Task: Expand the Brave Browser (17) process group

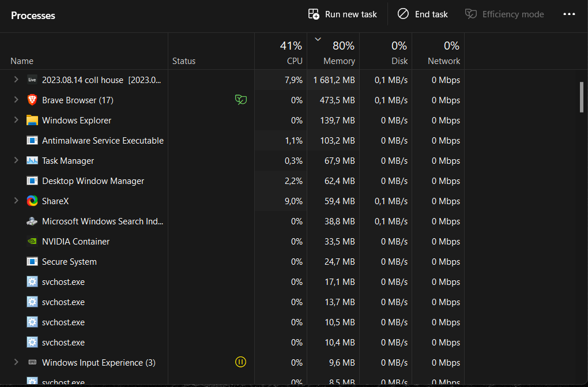Action: click(16, 100)
